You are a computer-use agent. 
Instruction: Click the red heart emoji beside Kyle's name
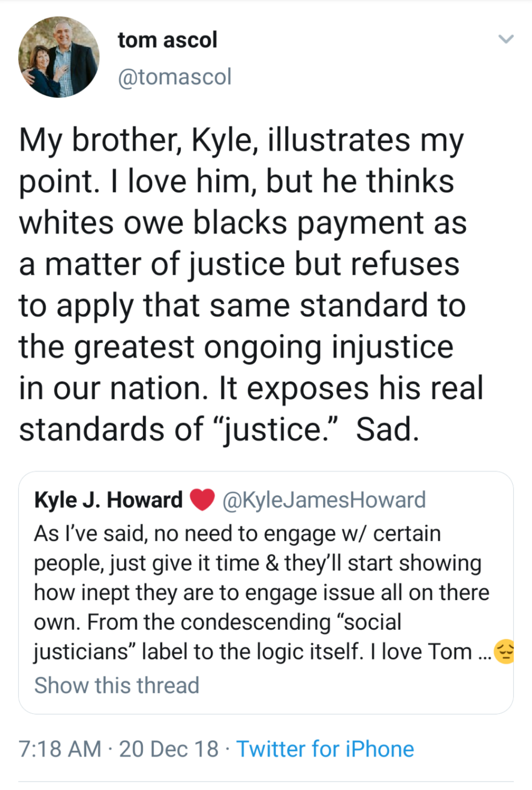203,500
